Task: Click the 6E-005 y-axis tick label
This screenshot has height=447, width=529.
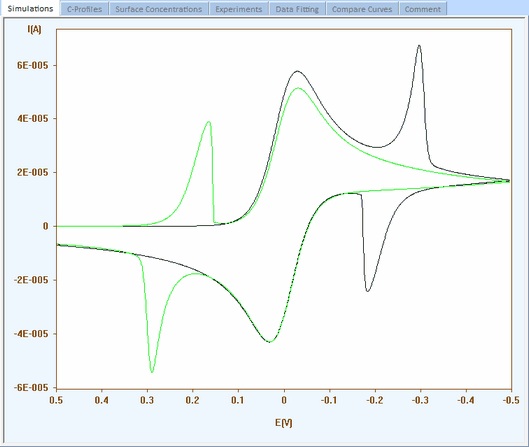Action: [x=33, y=65]
